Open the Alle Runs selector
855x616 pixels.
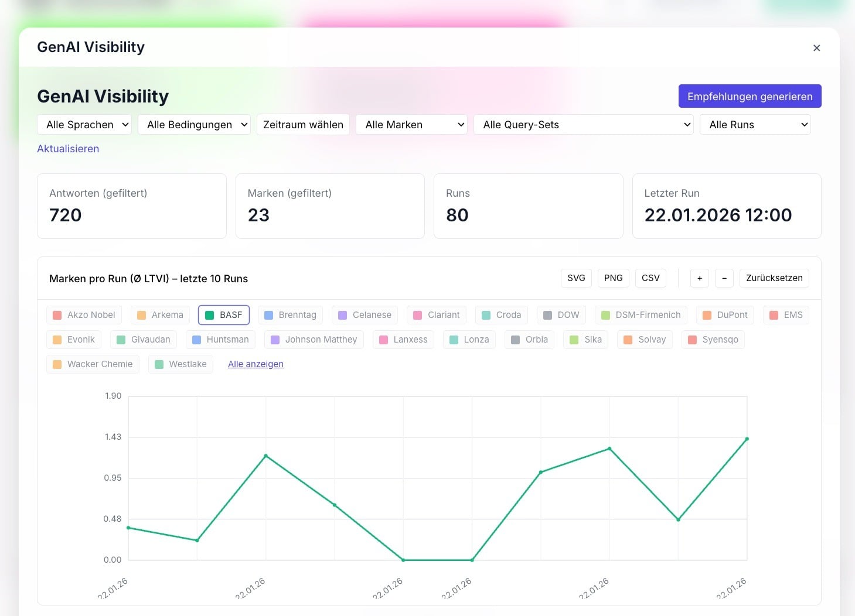point(755,125)
